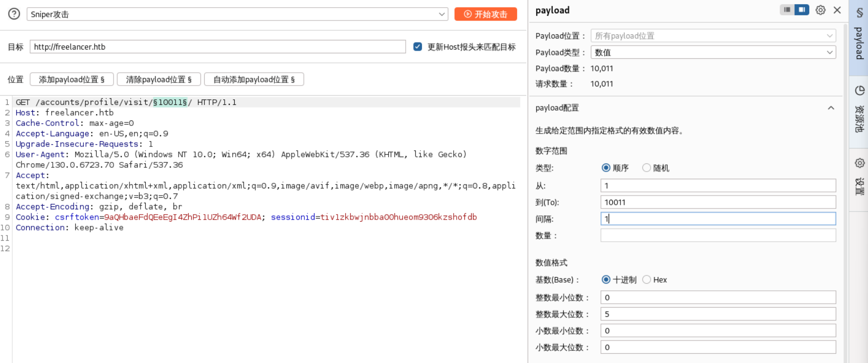Select the 随机 random type radio button
This screenshot has width=868, height=363.
[647, 168]
